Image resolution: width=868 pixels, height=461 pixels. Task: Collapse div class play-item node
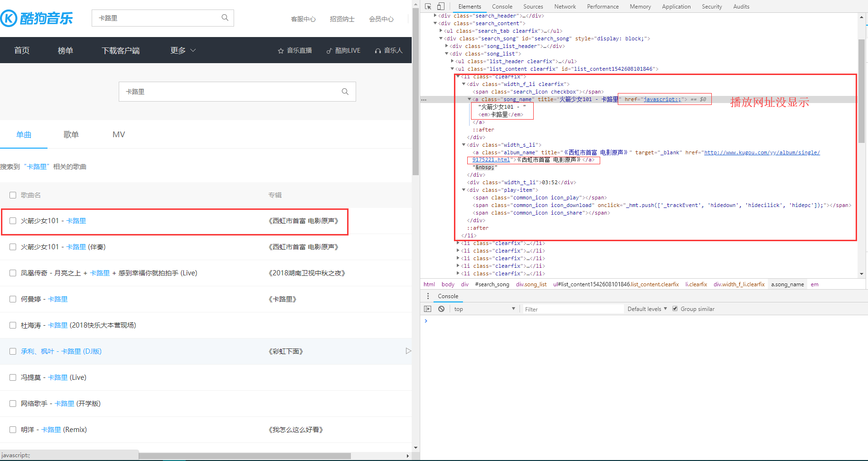pyautogui.click(x=463, y=190)
